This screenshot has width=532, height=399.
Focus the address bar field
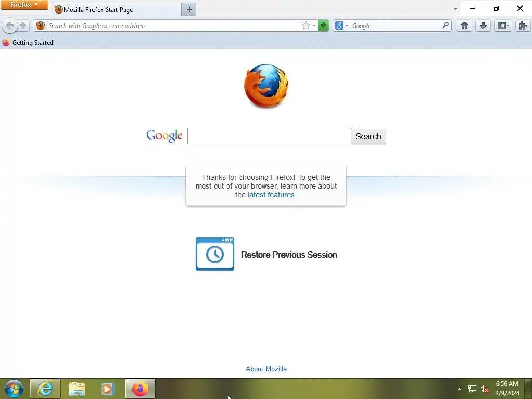[173, 26]
